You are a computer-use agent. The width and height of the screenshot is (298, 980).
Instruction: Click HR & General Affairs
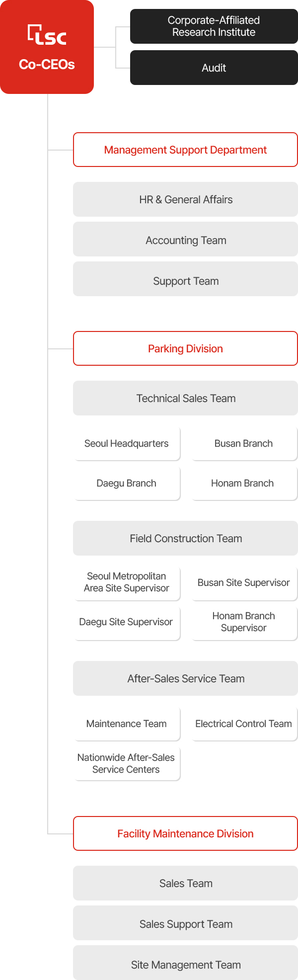pos(185,199)
